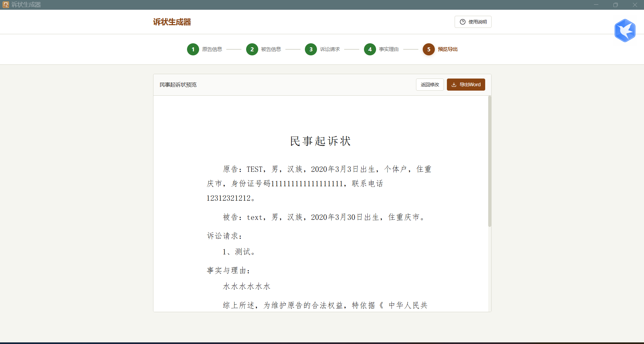The width and height of the screenshot is (644, 344).
Task: Restore the window using the title bar button
Action: click(x=615, y=5)
